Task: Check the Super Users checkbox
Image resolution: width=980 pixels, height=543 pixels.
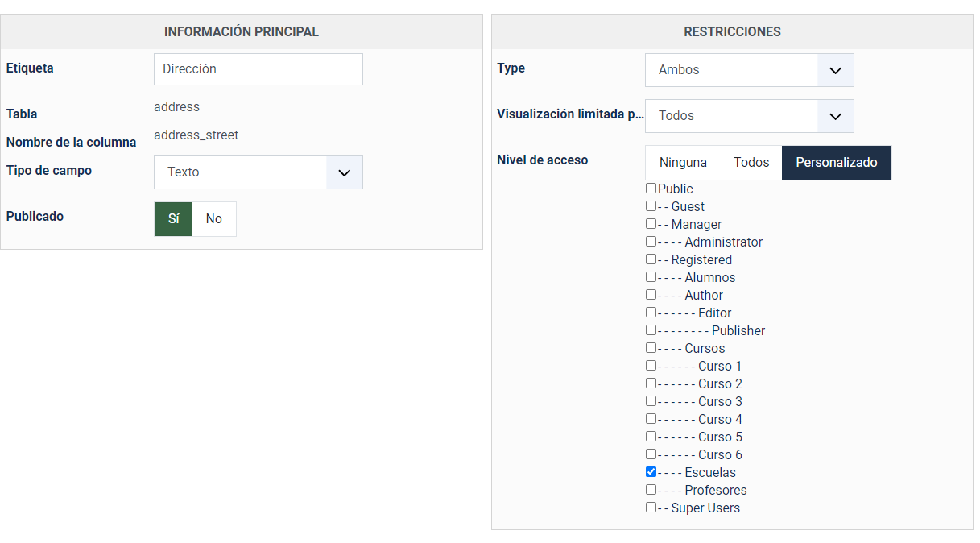Action: 651,508
